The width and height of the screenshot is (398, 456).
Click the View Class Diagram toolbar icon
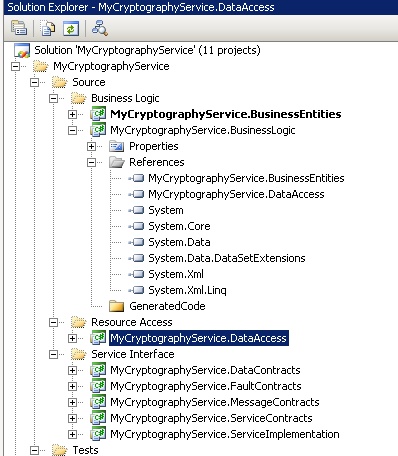tap(100, 28)
